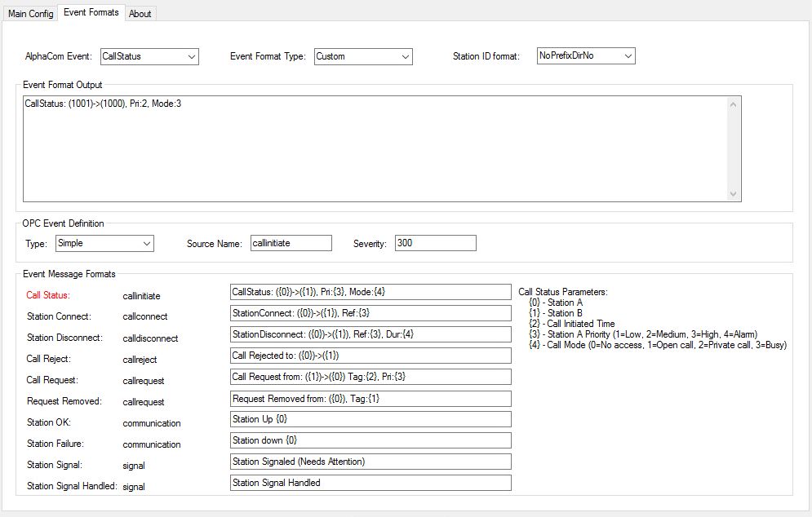Click the Station Disconnect format field
The width and height of the screenshot is (812, 517).
tap(371, 334)
